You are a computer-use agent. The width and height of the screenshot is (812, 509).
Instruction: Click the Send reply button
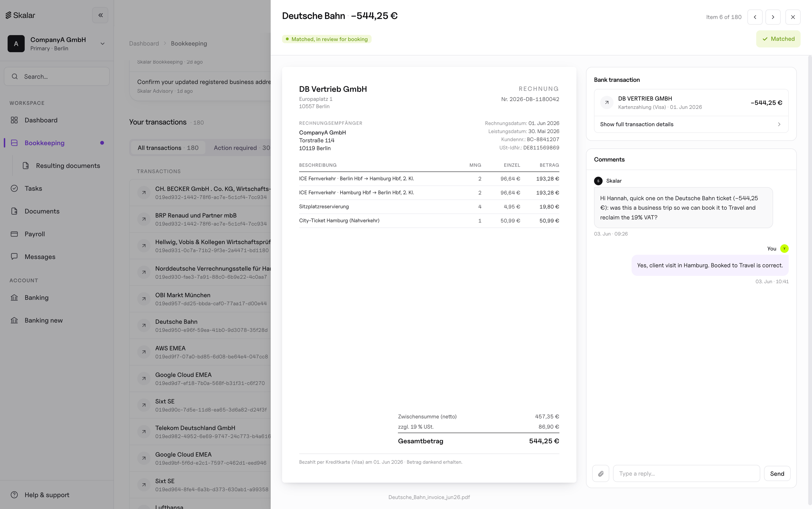777,473
